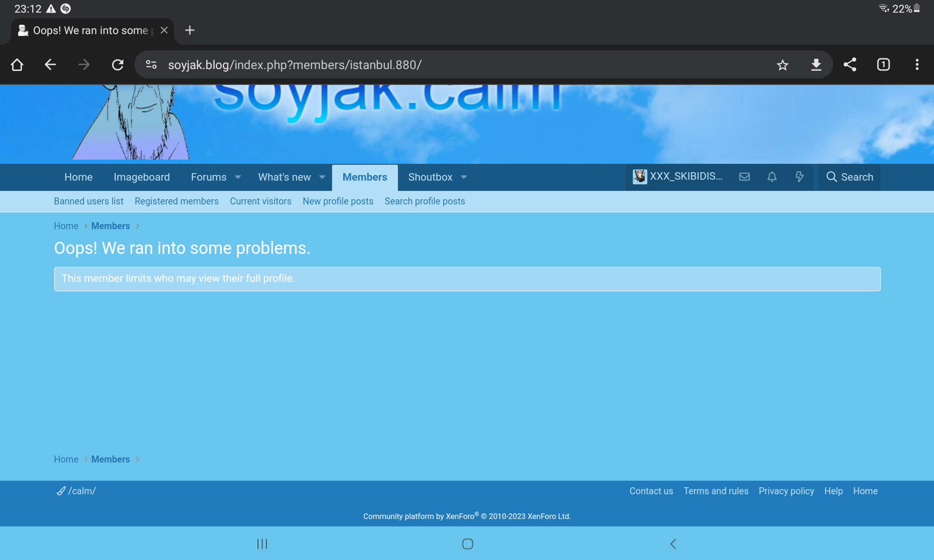934x560 pixels.
Task: Close the 'Oops! We ran into some' tab
Action: click(164, 30)
